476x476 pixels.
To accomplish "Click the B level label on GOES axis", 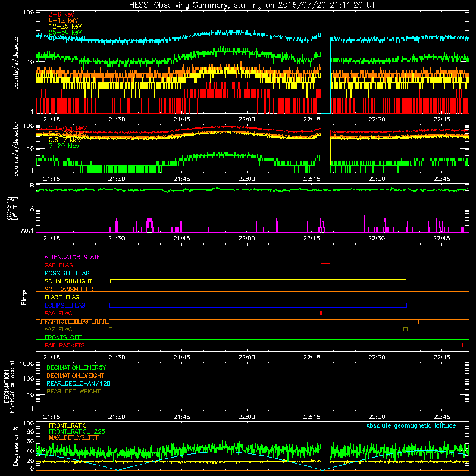I will 32,185.
